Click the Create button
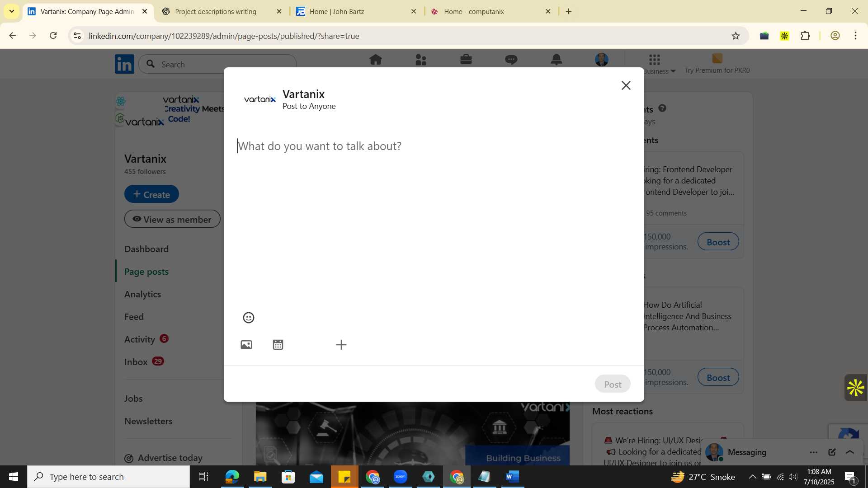The height and width of the screenshot is (488, 868). (x=151, y=194)
